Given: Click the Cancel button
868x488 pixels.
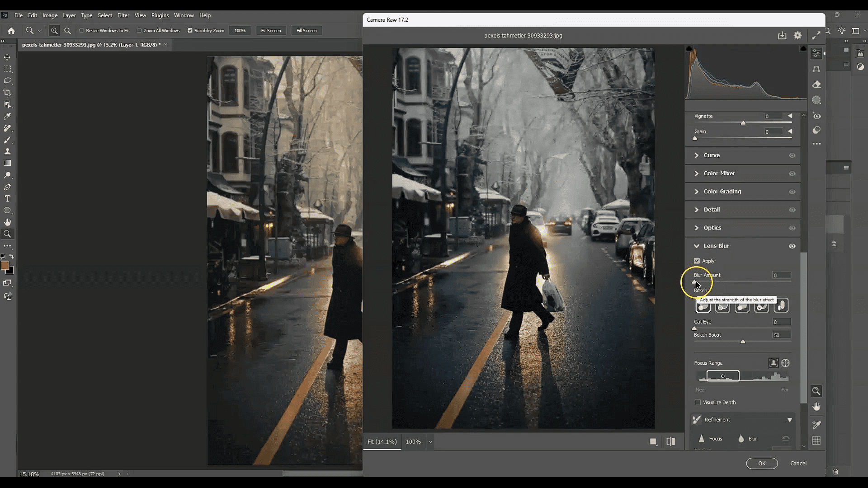Looking at the screenshot, I should tap(798, 463).
